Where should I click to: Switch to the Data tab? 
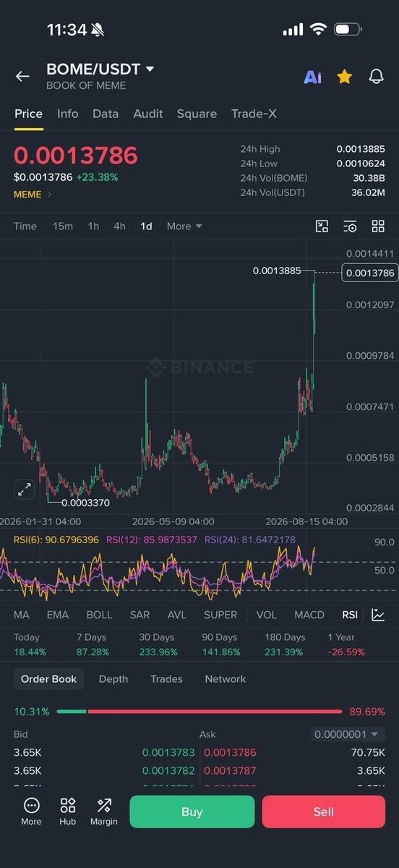[x=106, y=114]
